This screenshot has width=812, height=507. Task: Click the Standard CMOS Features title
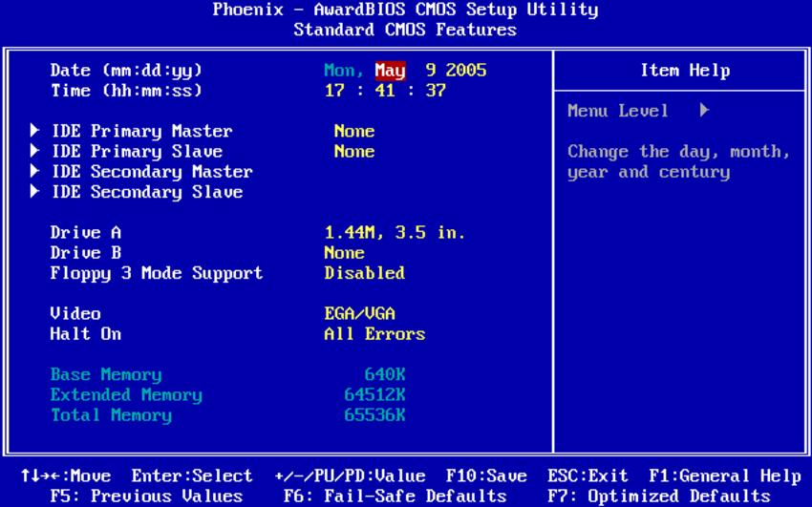(405, 30)
